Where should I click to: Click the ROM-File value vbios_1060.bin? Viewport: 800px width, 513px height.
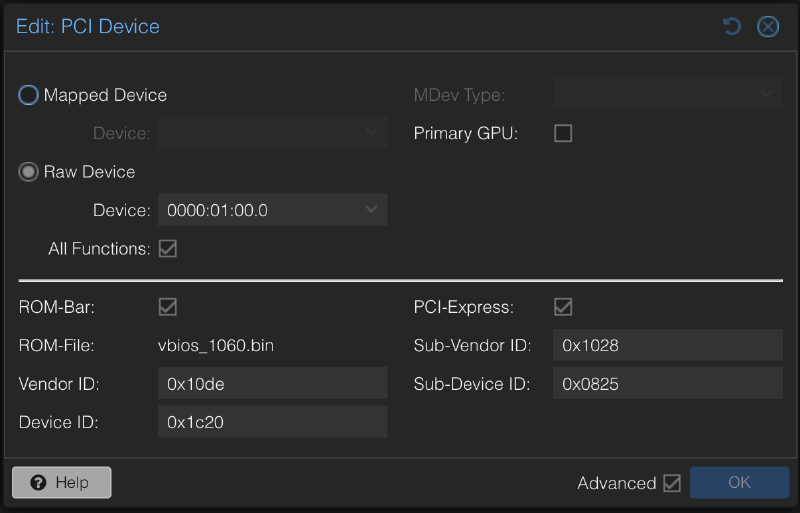pos(216,345)
